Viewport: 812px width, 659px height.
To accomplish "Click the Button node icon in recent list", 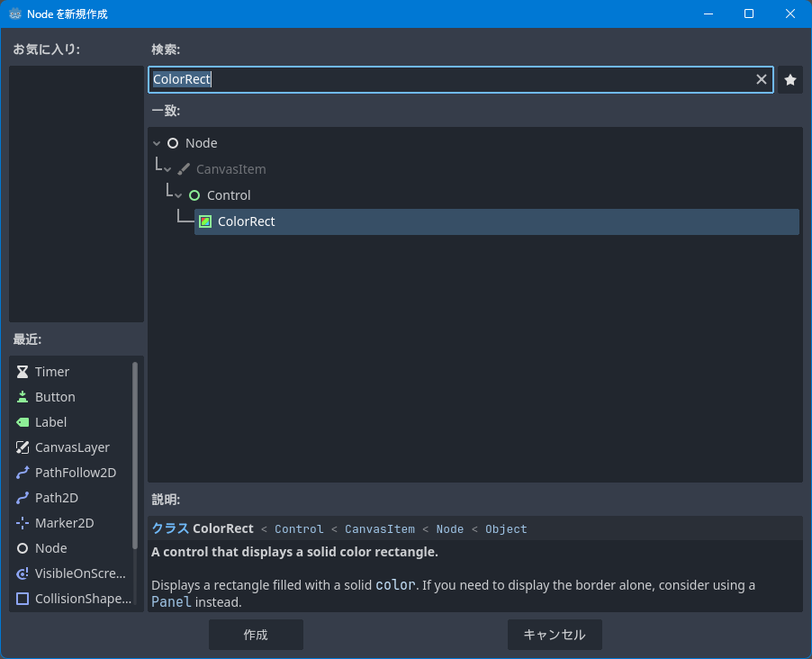I will click(23, 397).
